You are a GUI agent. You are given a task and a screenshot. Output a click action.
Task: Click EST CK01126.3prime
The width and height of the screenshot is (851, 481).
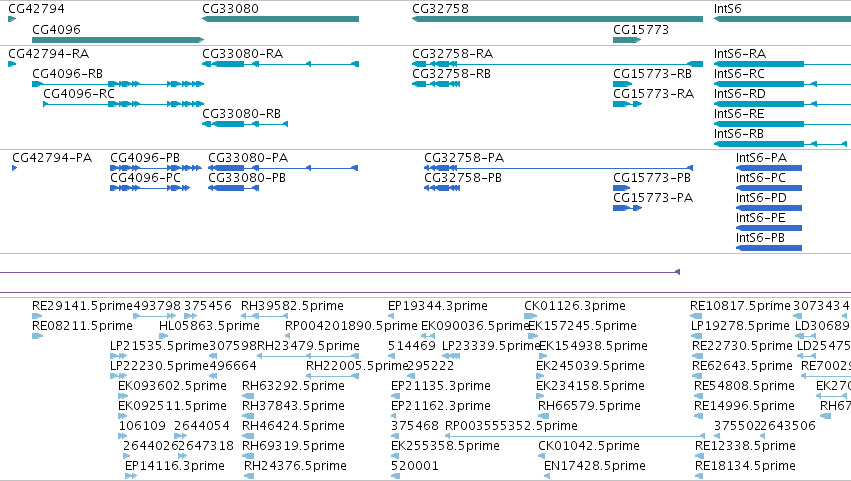575,306
